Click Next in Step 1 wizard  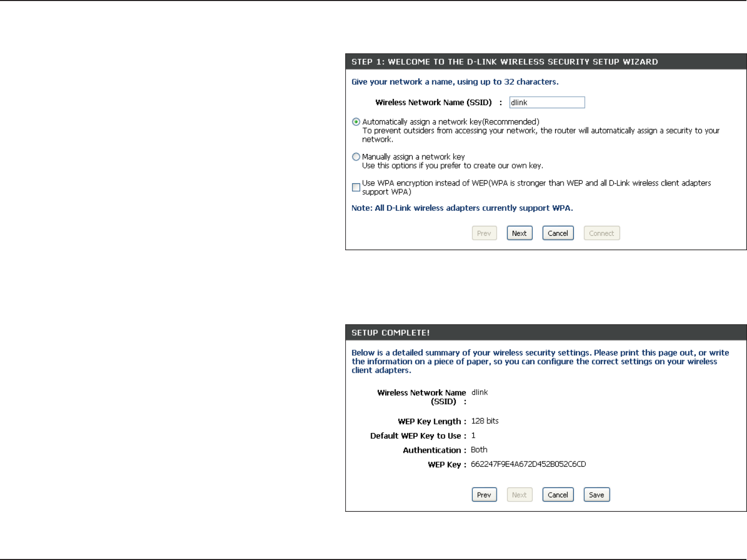519,233
